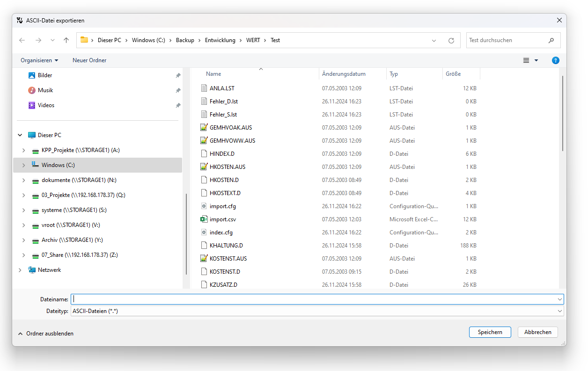Click the file list vertical scrollbar
Viewport: 588px width, 371px height.
point(562,112)
